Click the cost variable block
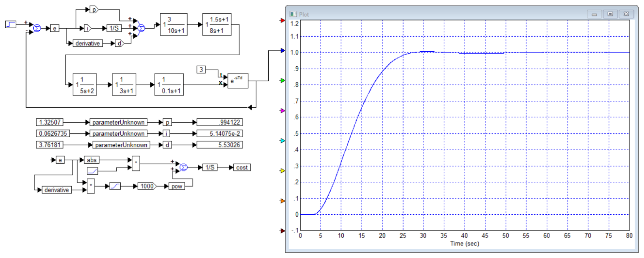This screenshot has width=644, height=258. point(242,168)
